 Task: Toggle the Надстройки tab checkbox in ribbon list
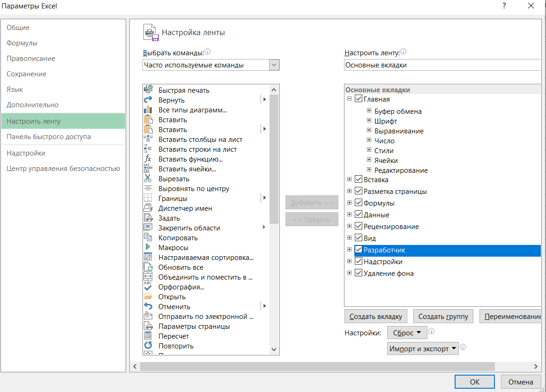359,261
